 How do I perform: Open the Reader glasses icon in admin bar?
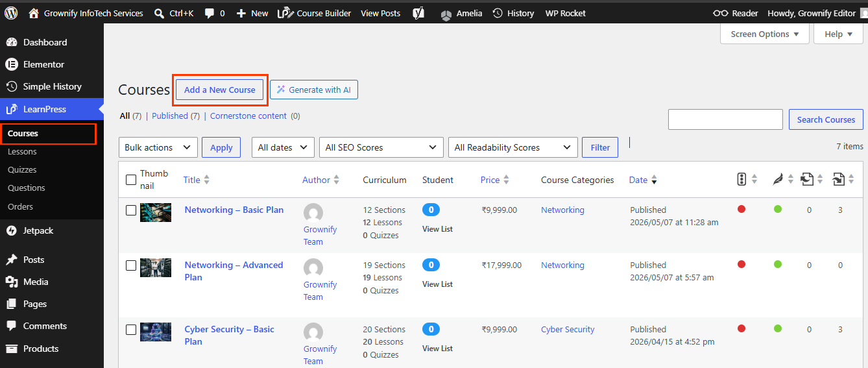720,13
